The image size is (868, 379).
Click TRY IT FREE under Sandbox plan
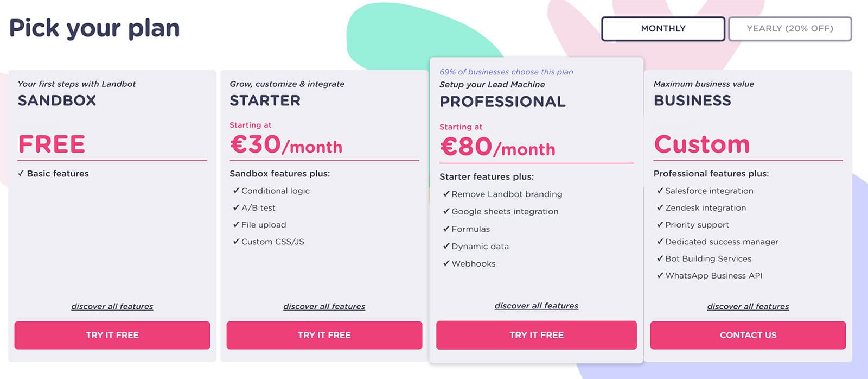(112, 335)
